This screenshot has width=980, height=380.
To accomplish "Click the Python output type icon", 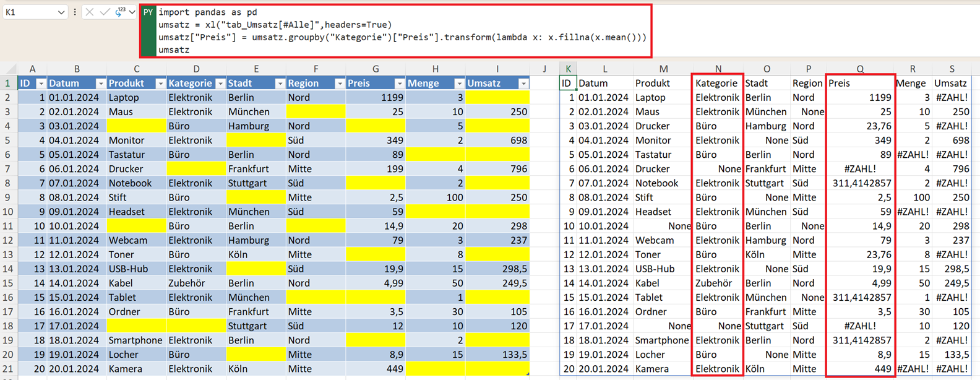I will [x=119, y=12].
